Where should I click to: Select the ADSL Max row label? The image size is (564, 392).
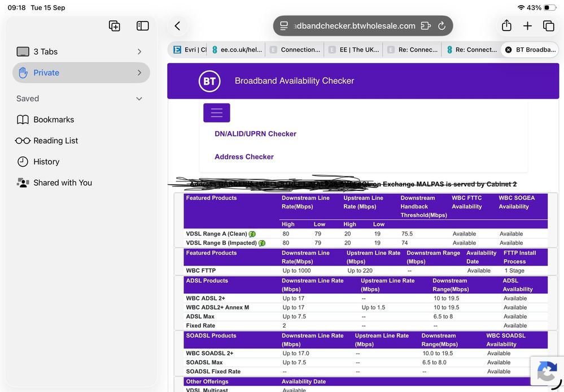pyautogui.click(x=200, y=317)
